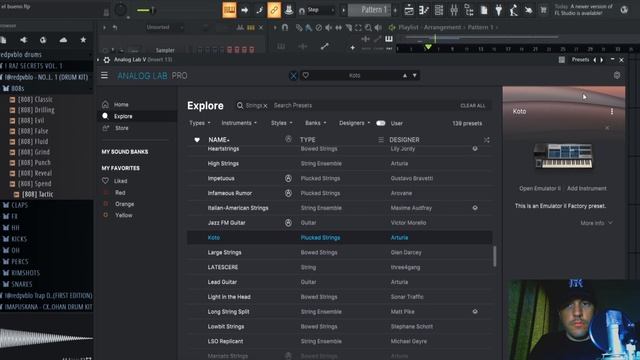Screen dimensions: 640x360
Task: Open the Styles filter dropdown
Action: point(282,123)
